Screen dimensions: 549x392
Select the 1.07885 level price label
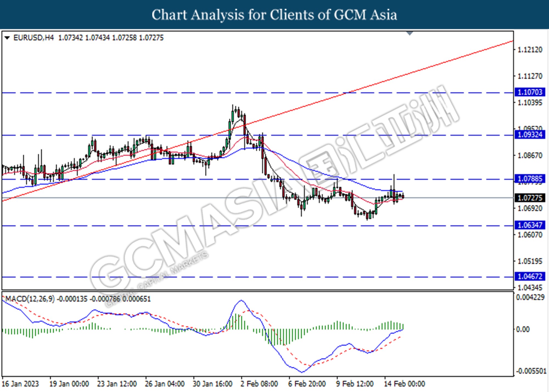click(530, 179)
